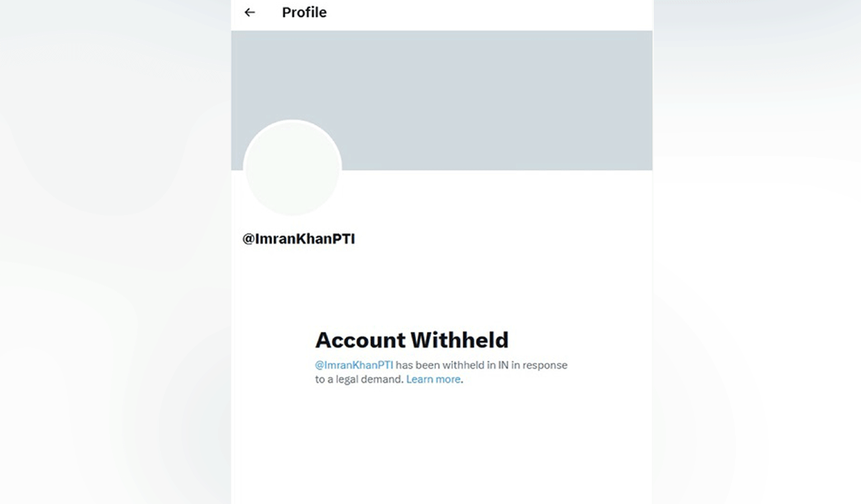This screenshot has height=504, width=861.
Task: Click the blurred background left of page
Action: [x=114, y=252]
